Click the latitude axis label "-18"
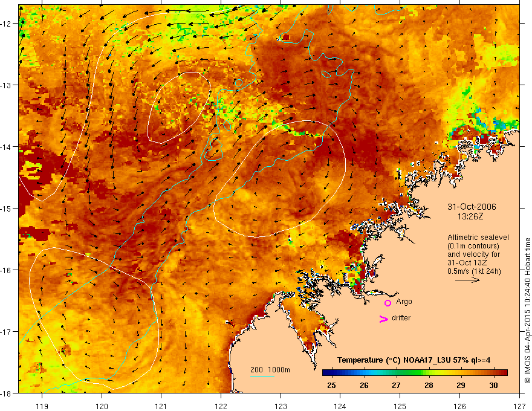The height and width of the screenshot is (411, 532). tap(7, 393)
